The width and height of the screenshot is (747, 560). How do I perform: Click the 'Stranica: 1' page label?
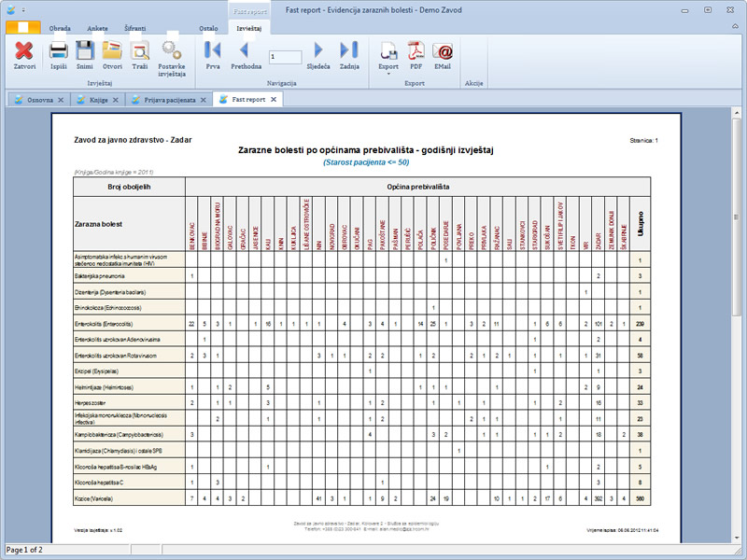pos(643,141)
